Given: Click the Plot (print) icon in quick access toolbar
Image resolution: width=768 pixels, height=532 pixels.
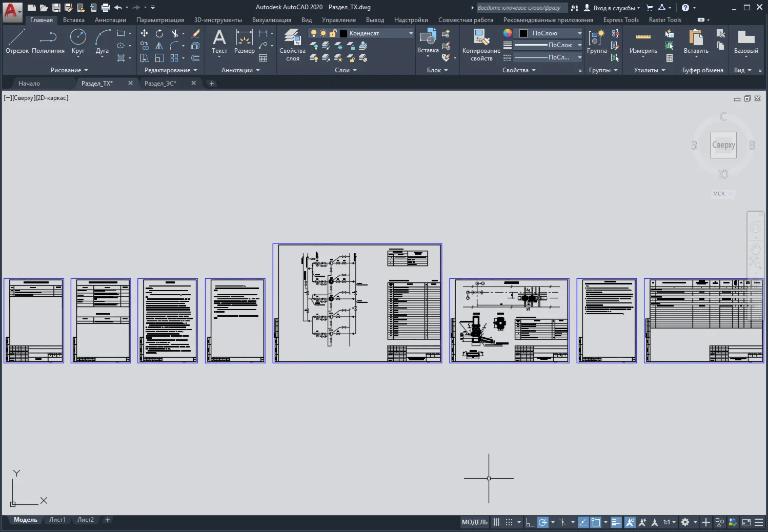Looking at the screenshot, I should tap(106, 8).
